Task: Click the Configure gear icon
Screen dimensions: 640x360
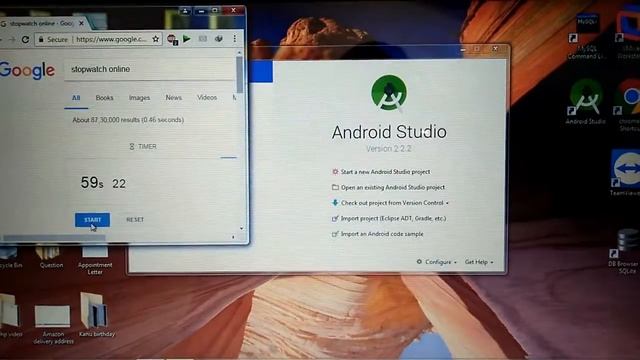Action: pyautogui.click(x=419, y=262)
